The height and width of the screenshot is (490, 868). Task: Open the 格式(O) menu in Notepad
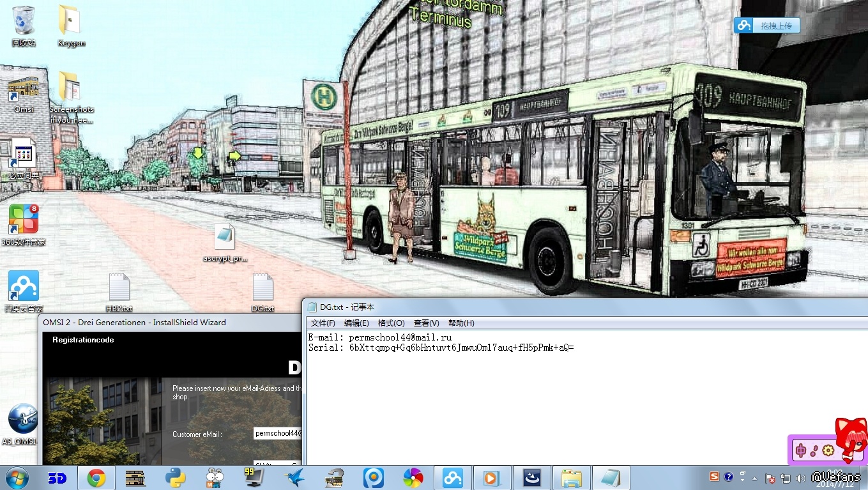tap(391, 323)
